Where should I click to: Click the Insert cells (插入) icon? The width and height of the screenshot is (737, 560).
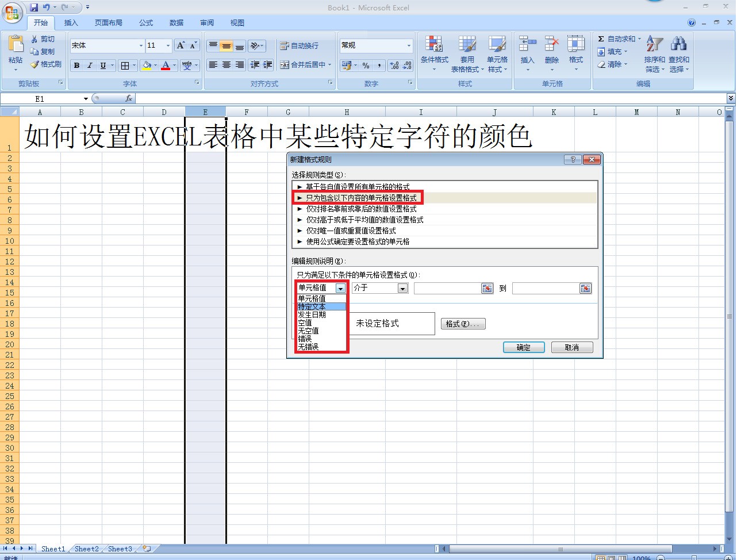click(x=527, y=44)
